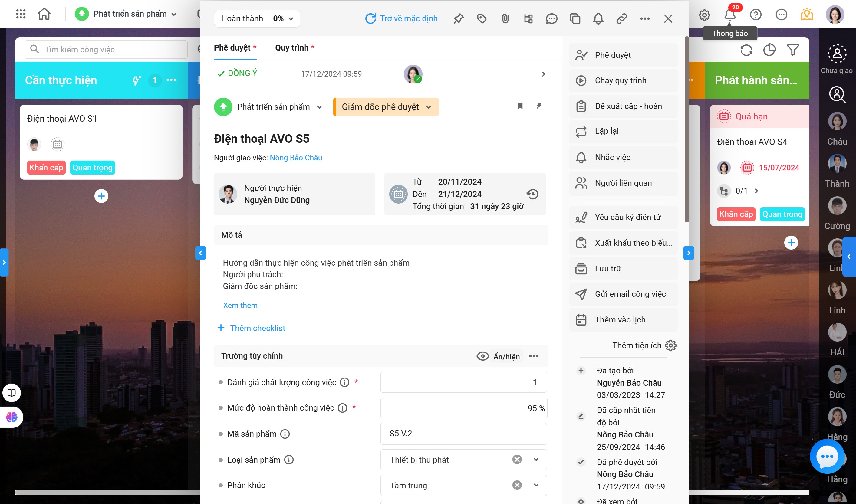Image resolution: width=856 pixels, height=504 pixels.
Task: Open the subtask hierarchy icon
Action: coord(528,18)
